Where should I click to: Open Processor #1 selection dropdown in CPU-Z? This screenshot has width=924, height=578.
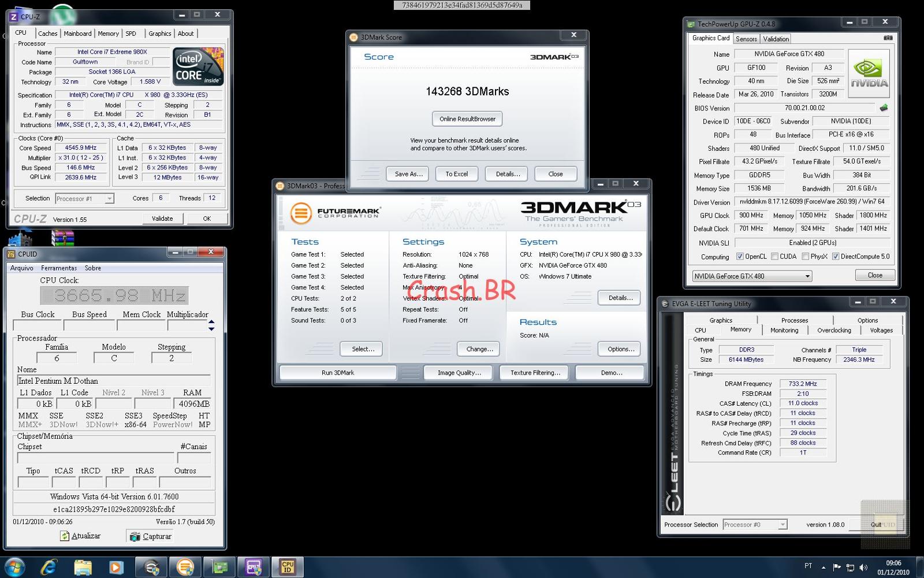coord(84,198)
